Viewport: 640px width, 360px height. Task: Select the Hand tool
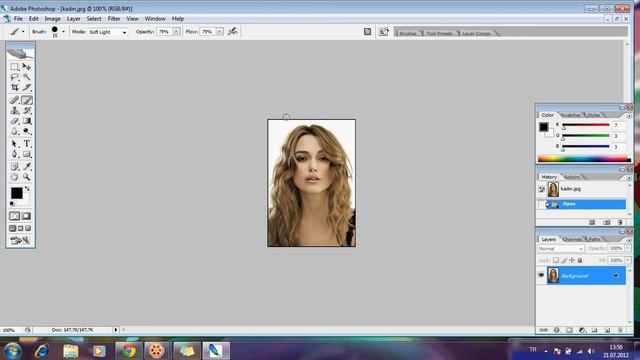[x=15, y=177]
